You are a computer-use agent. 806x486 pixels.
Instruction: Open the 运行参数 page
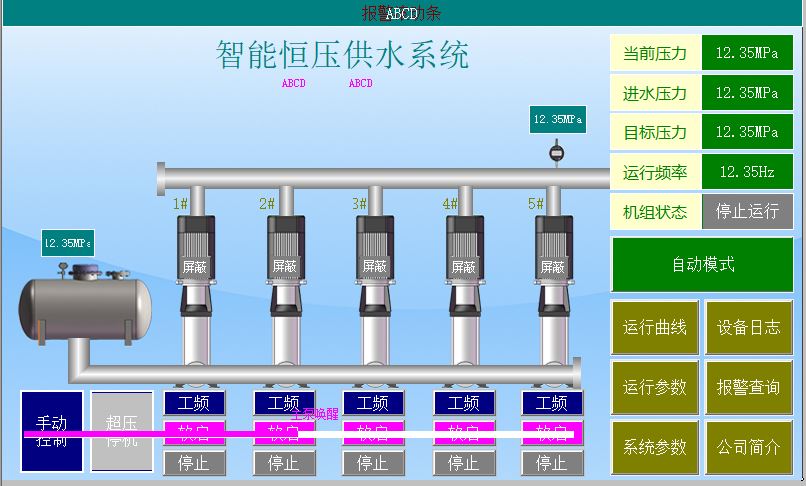(x=655, y=387)
